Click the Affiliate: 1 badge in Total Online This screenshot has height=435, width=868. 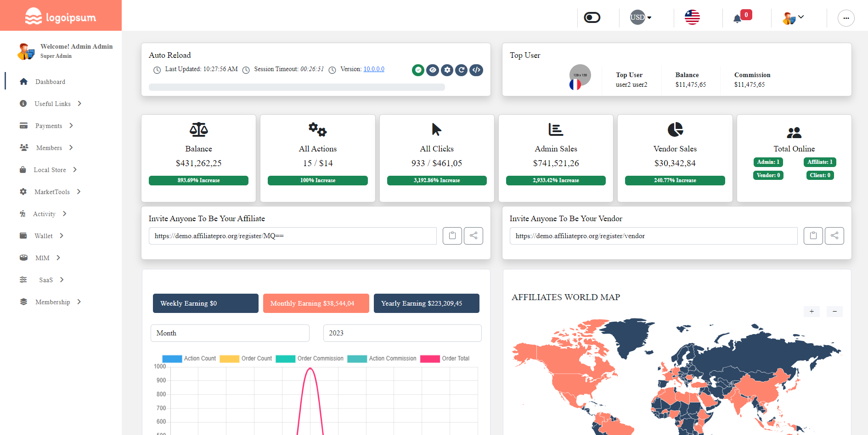820,162
